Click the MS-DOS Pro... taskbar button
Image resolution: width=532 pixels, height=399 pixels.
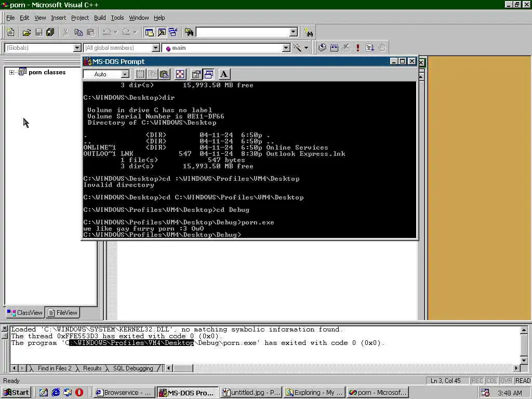click(x=187, y=393)
